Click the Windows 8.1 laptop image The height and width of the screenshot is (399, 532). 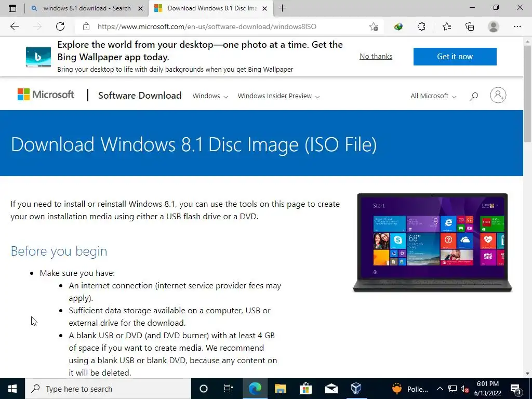point(432,243)
